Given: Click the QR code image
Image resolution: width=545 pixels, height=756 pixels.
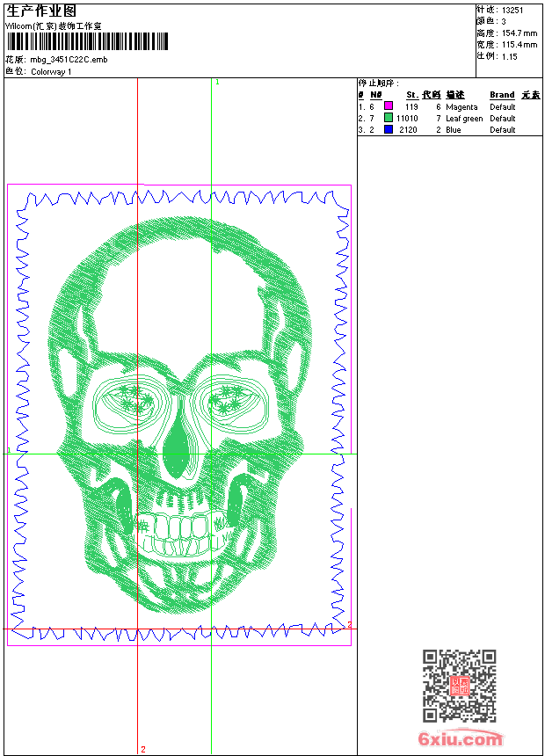Looking at the screenshot, I should [460, 686].
